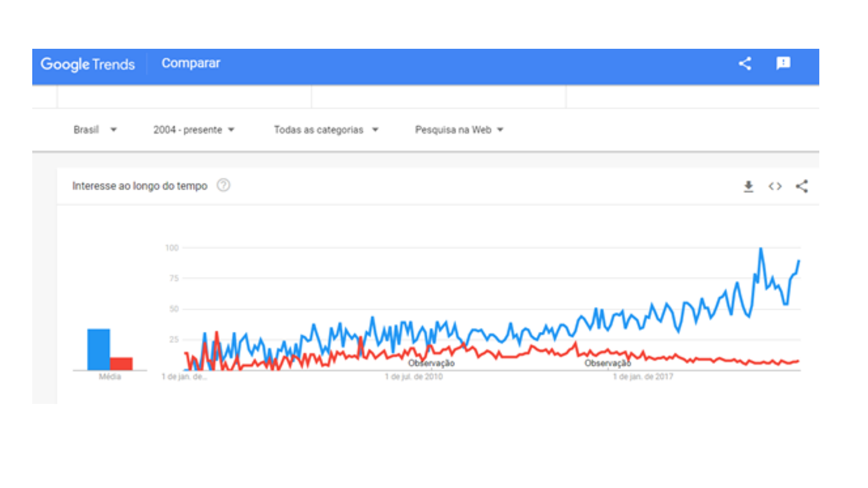
Task: Click the share icon in blue header
Action: tap(745, 64)
